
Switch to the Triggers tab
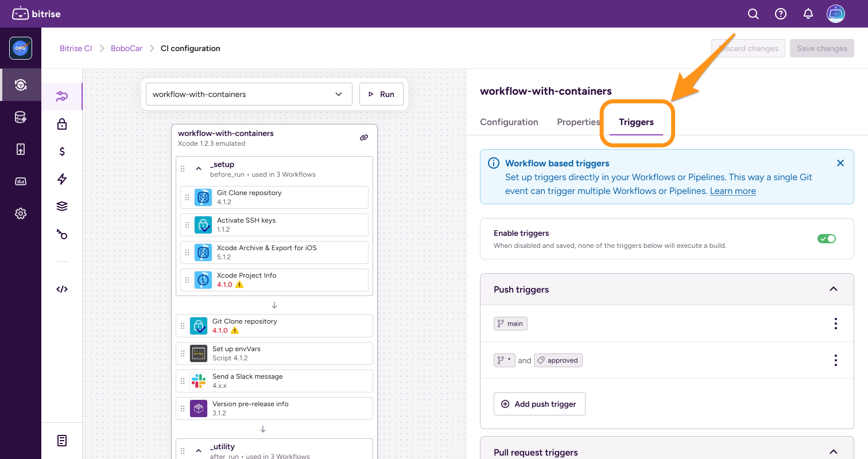636,122
